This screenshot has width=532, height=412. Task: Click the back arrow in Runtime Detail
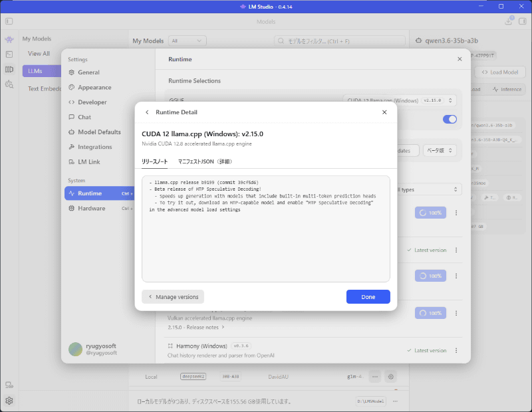tap(147, 112)
